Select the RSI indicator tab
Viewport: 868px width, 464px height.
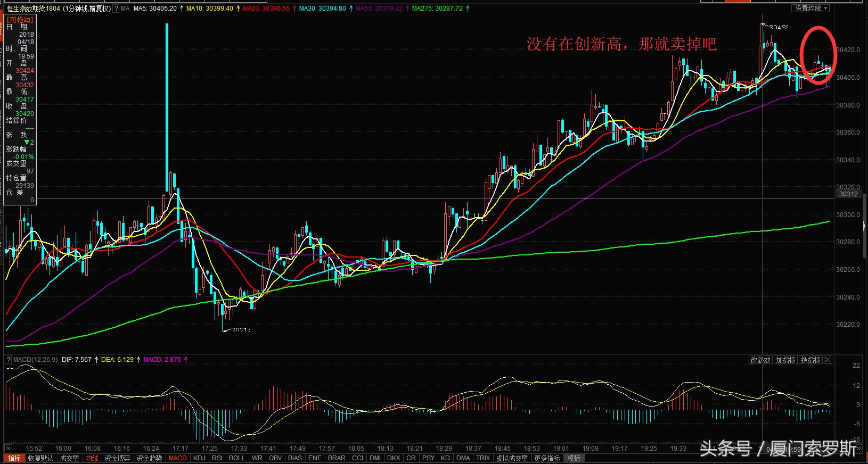click(x=217, y=458)
